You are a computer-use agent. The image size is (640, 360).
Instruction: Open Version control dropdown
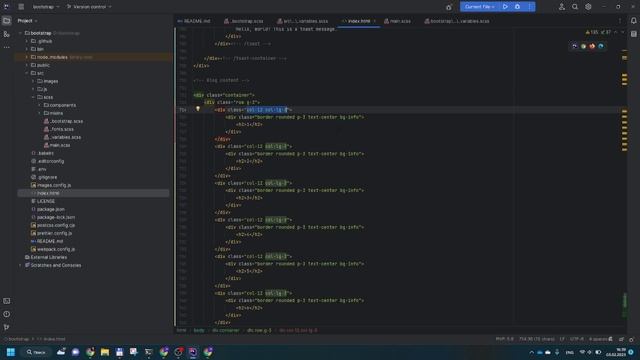[89, 7]
